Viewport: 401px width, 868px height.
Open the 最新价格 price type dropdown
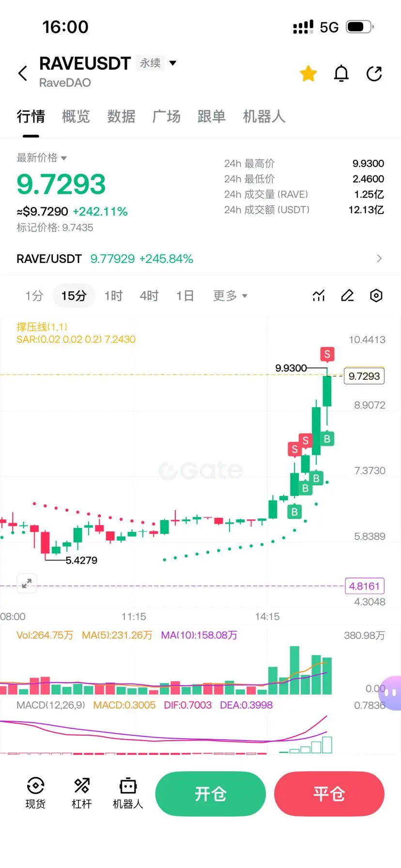(x=42, y=157)
